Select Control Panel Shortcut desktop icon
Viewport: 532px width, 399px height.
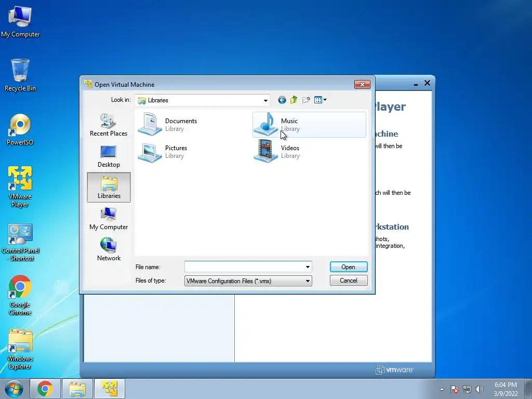pos(20,242)
